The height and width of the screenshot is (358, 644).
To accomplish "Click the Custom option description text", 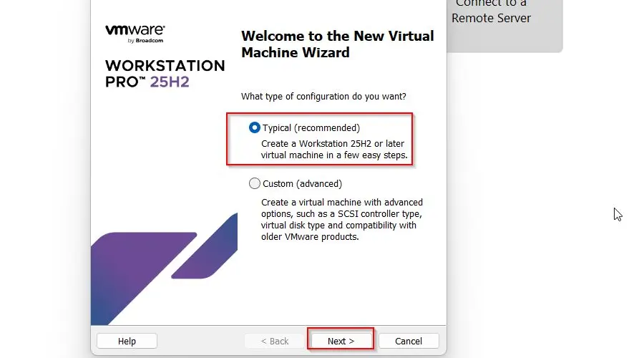I will point(341,219).
